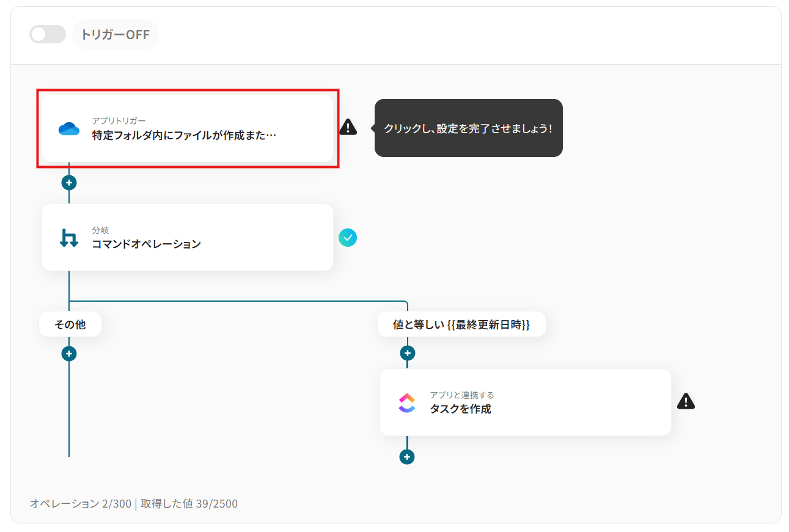Click the warning icon next to タスクを作成
Viewport: 789px width, 532px height.
click(686, 401)
